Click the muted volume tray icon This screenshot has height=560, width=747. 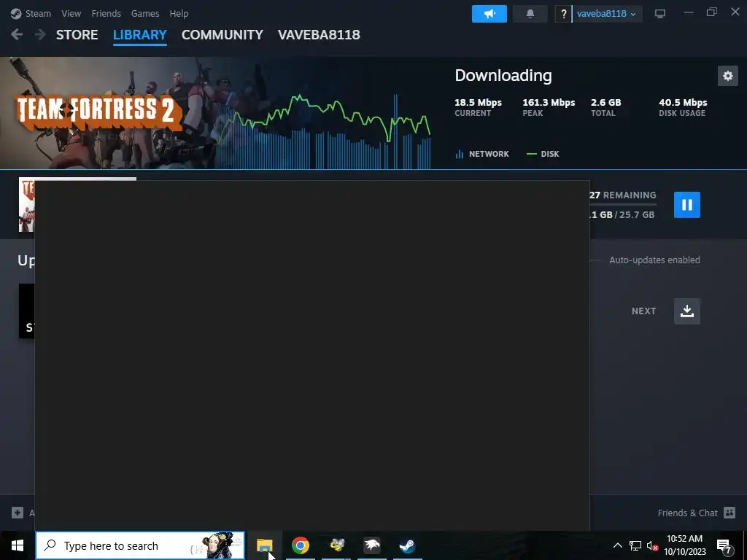pos(652,546)
